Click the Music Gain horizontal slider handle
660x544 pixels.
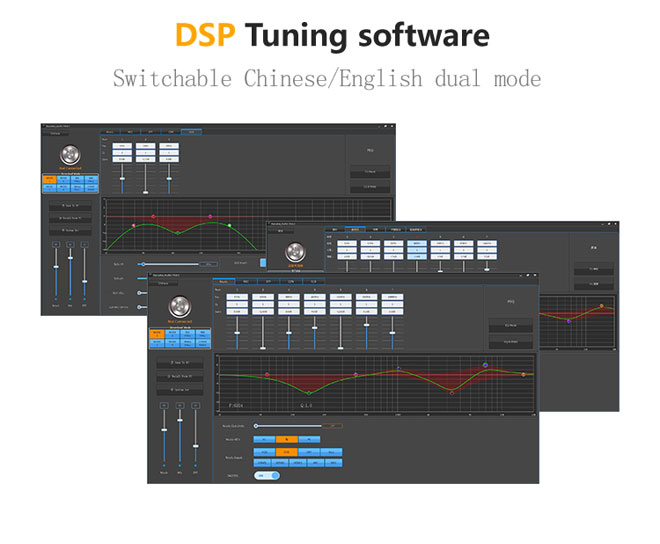[x=256, y=426]
